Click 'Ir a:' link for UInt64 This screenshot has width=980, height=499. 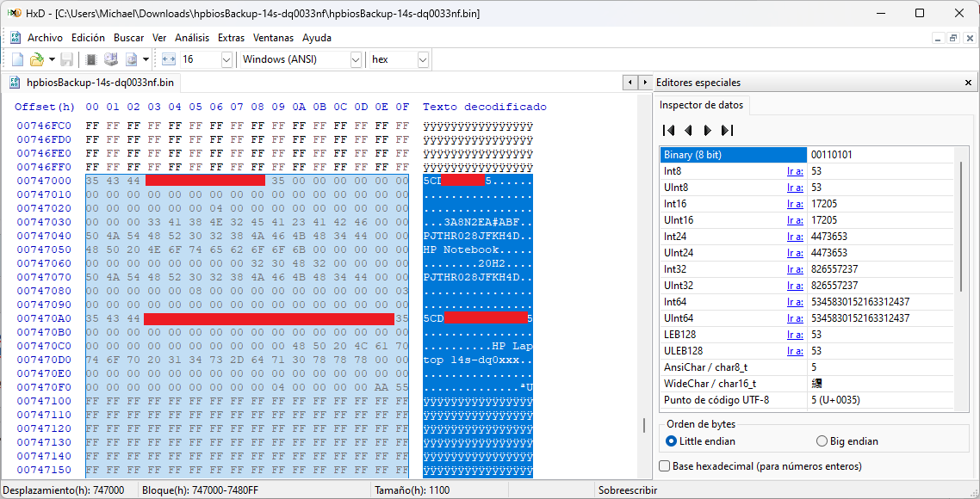coord(795,317)
